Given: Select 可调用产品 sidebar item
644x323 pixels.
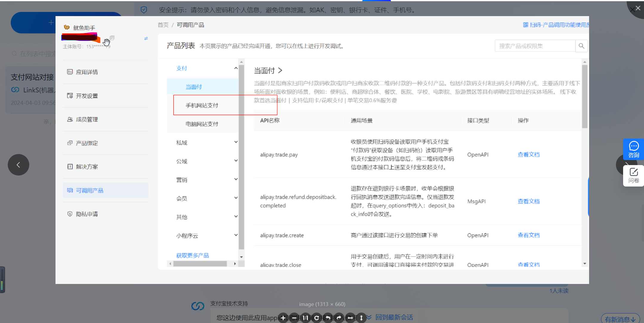Looking at the screenshot, I should tap(106, 190).
